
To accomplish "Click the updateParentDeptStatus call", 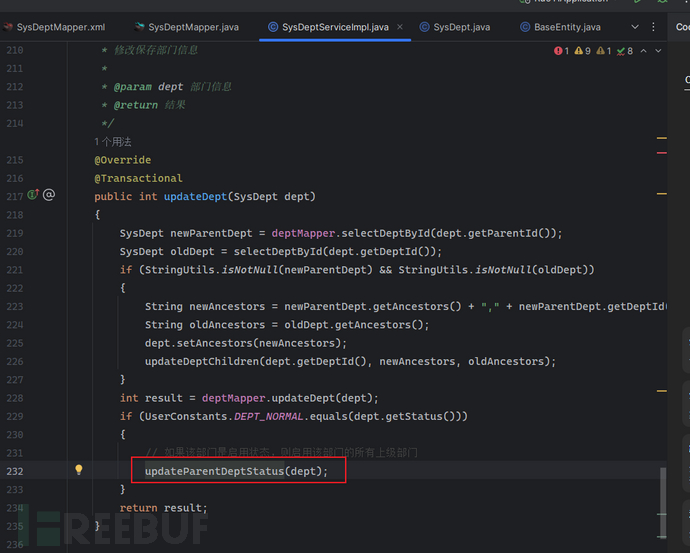I will [x=214, y=471].
